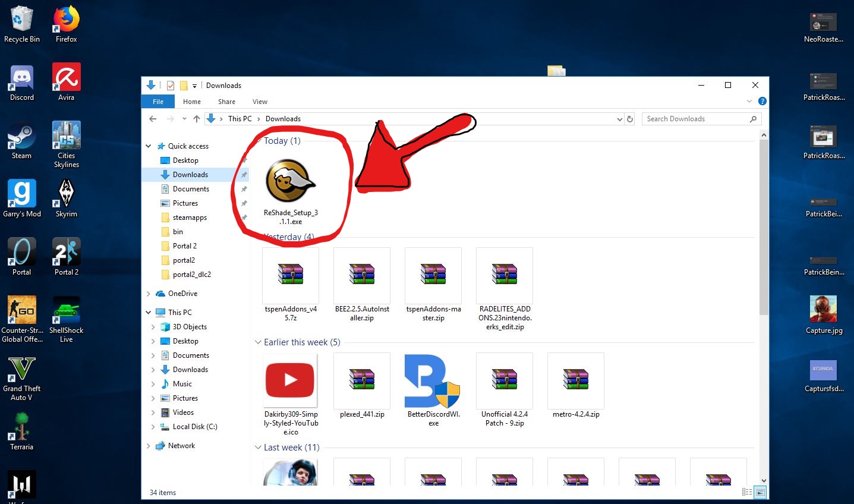This screenshot has width=854, height=504.
Task: Collapse the This PC tree node
Action: (x=149, y=313)
